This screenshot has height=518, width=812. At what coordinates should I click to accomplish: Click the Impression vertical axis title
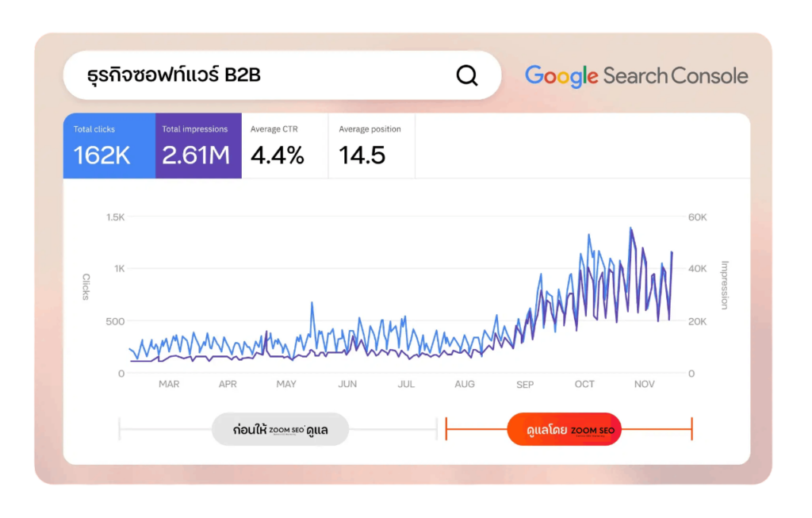coord(724,285)
